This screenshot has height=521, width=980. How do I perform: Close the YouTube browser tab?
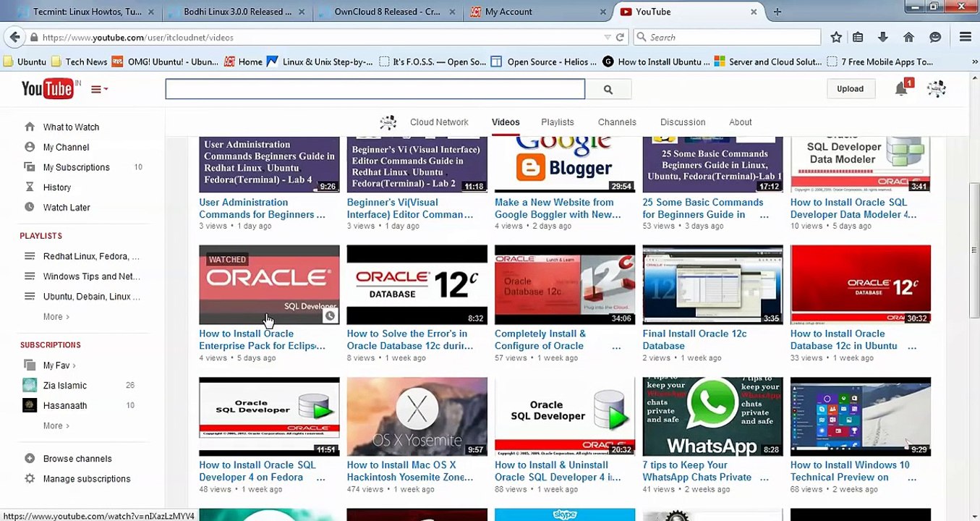point(753,12)
